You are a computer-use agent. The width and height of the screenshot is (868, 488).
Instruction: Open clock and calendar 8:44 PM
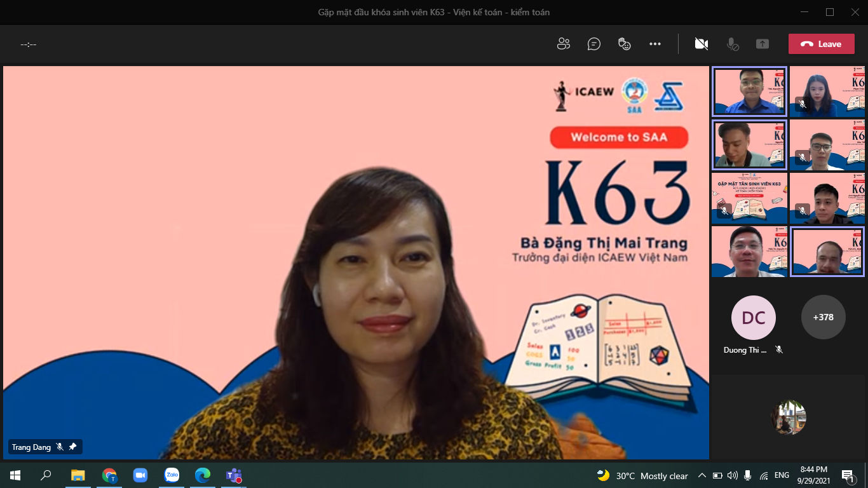[x=813, y=475]
